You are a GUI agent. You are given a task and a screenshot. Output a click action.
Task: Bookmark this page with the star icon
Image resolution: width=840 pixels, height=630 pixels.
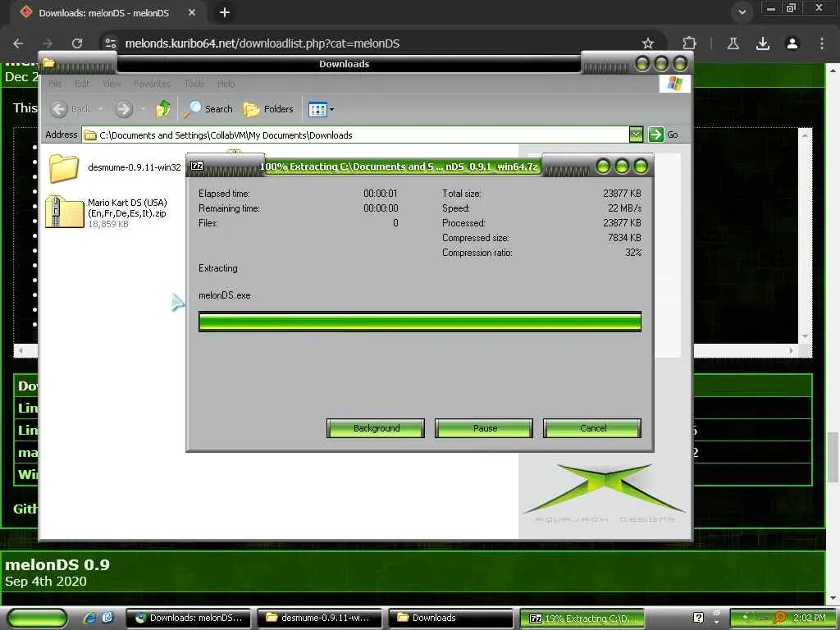click(x=648, y=43)
